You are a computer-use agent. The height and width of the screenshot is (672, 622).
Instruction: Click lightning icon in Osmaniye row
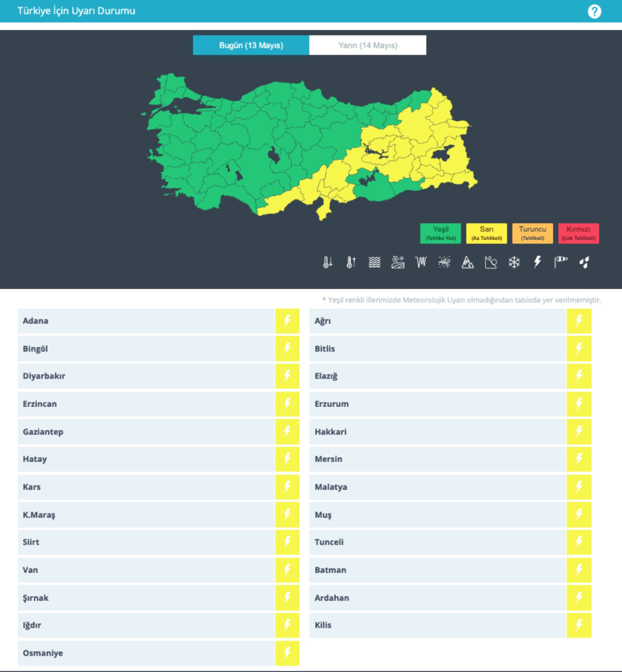click(x=287, y=653)
